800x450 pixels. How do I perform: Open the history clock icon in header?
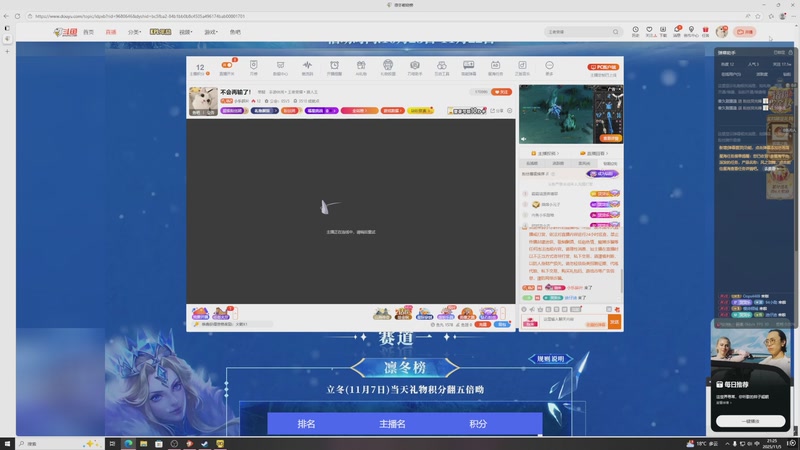(x=635, y=31)
